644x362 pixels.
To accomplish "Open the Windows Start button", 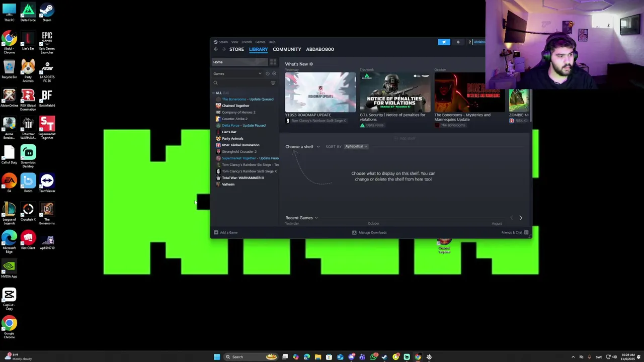I will [x=217, y=357].
